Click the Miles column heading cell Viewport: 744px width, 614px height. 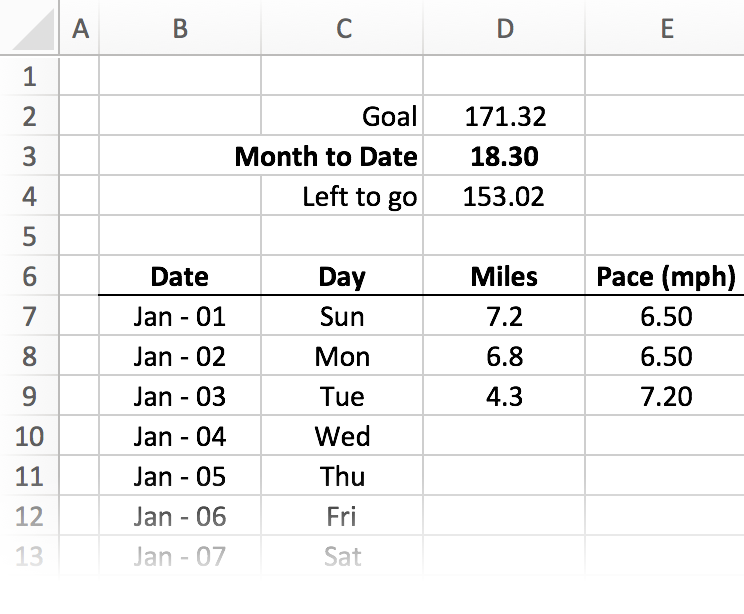[504, 276]
